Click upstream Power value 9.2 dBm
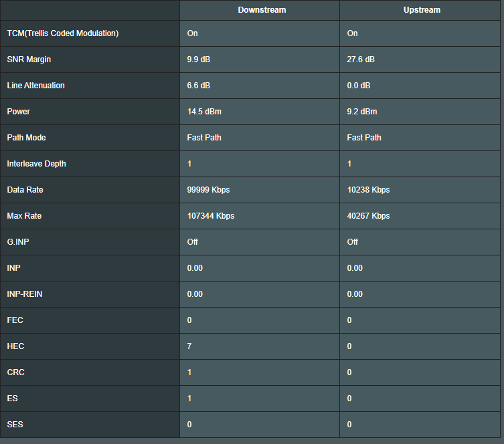The height and width of the screenshot is (444, 504). [362, 112]
